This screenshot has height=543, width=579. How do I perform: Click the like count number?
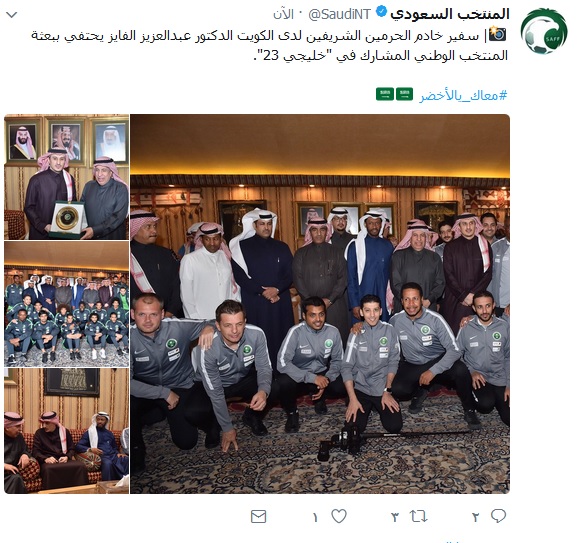[315, 518]
